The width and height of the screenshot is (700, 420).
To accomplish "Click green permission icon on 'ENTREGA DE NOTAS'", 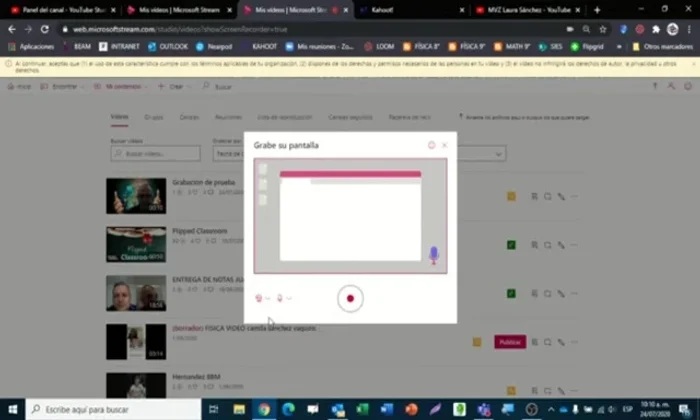I will 511,294.
